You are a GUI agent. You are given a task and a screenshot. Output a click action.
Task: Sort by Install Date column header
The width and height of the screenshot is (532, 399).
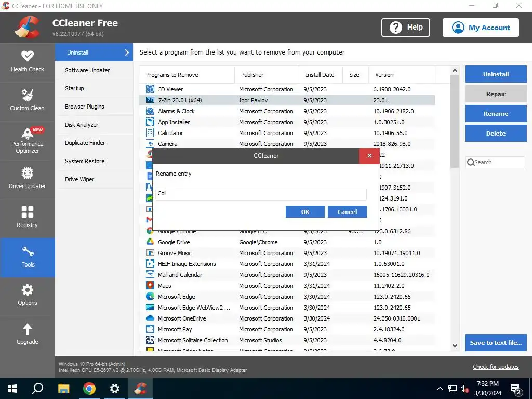click(321, 75)
